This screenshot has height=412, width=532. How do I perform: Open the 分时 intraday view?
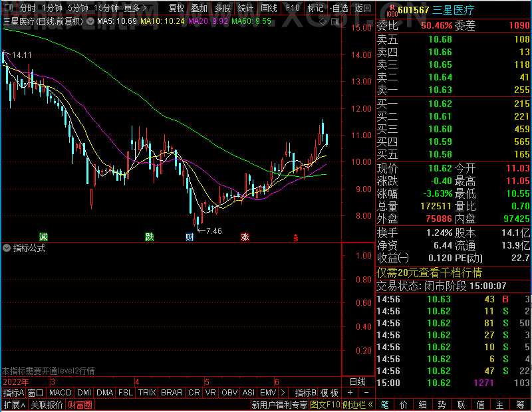[x=27, y=8]
